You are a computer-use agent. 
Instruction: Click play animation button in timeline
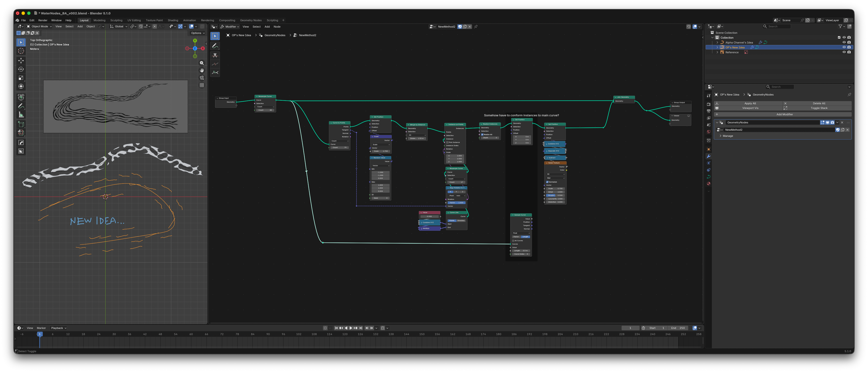pos(350,328)
